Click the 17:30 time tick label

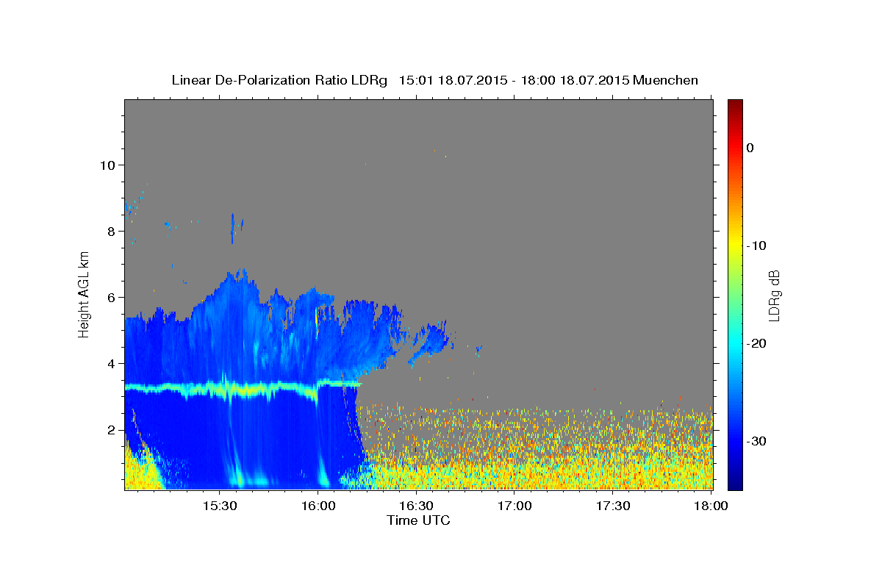[x=613, y=506]
